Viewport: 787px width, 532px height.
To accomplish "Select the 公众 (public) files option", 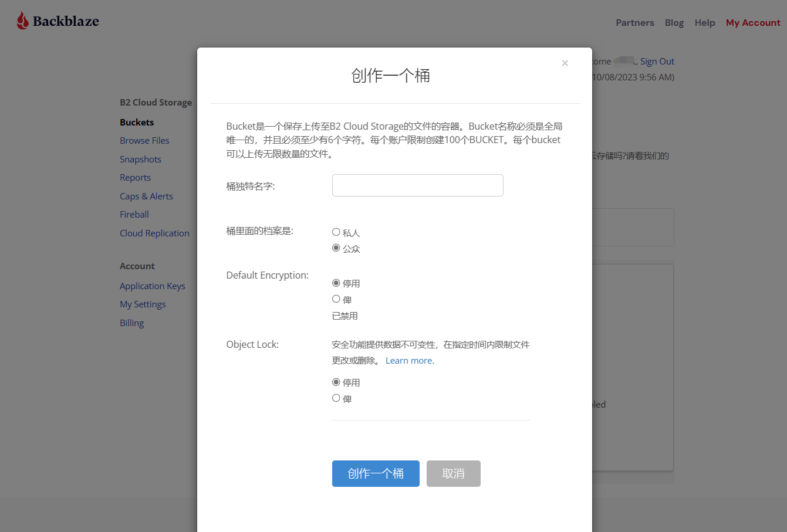I will pos(336,248).
